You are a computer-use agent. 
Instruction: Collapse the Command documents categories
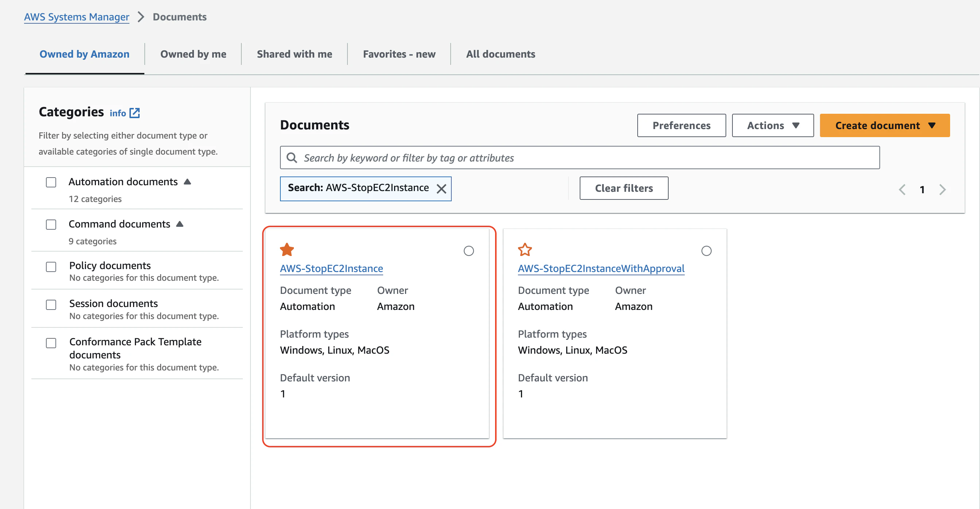[180, 224]
